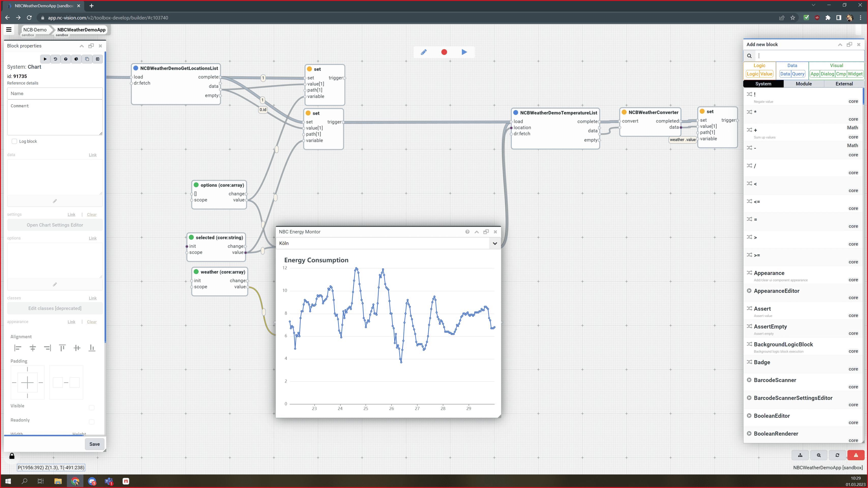Click the red record button on canvas toolbar
This screenshot has height=488, width=868.
(444, 52)
